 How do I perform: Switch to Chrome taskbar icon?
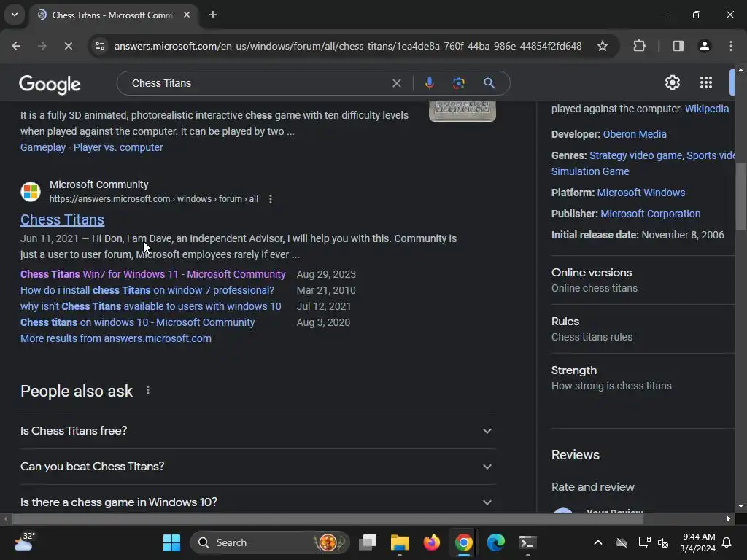(x=463, y=542)
